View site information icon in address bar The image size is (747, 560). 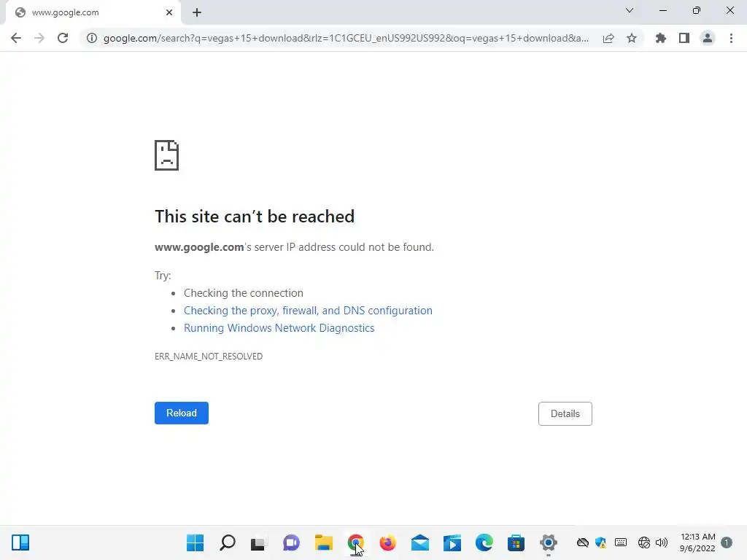pyautogui.click(x=92, y=38)
